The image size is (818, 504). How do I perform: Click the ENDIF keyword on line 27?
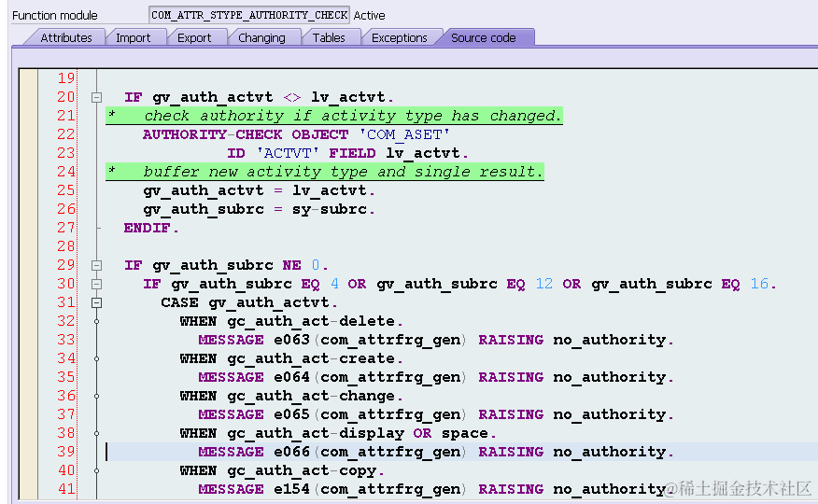(148, 229)
